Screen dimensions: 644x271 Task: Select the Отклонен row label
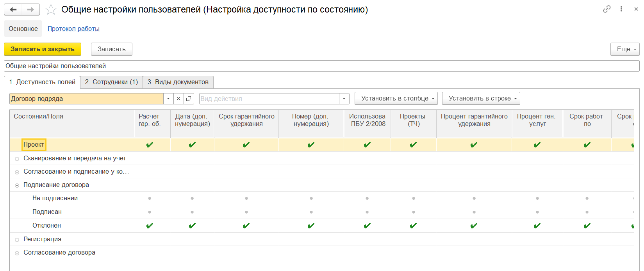point(46,226)
